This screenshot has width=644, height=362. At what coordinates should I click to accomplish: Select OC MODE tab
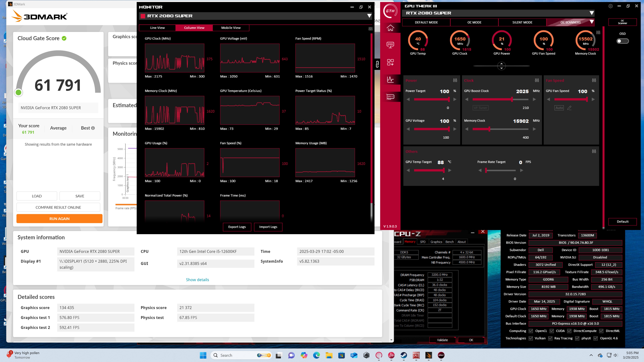(x=474, y=22)
